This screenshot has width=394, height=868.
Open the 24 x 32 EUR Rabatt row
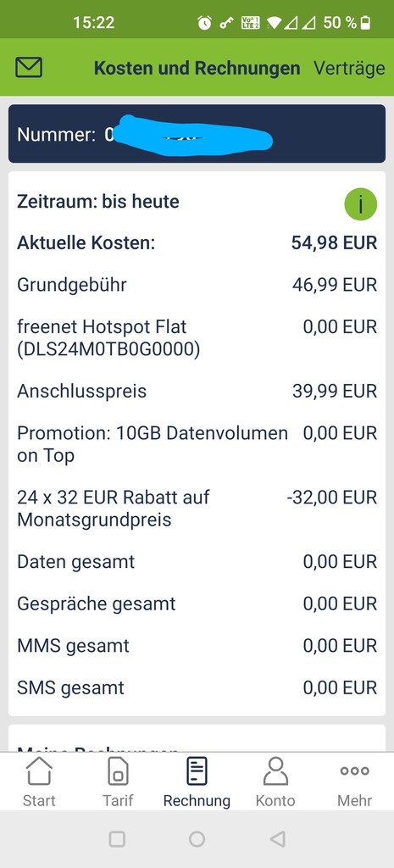[197, 509]
